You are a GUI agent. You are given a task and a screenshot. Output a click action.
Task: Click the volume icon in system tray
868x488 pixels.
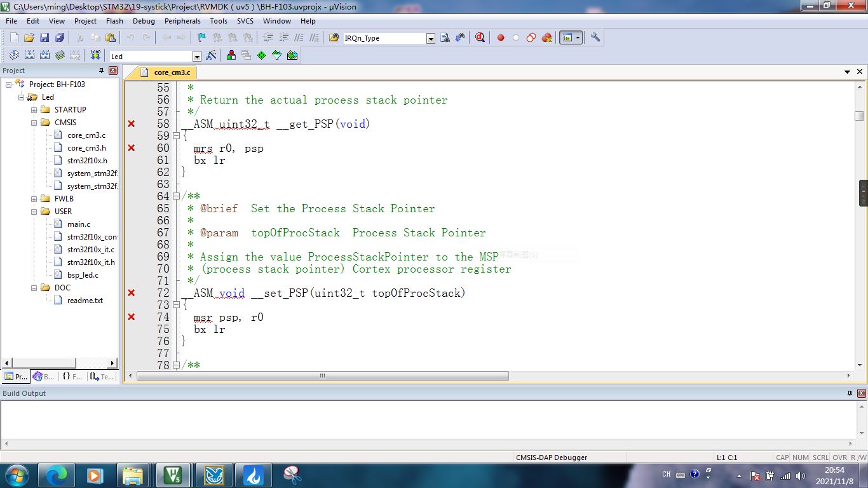[x=800, y=475]
